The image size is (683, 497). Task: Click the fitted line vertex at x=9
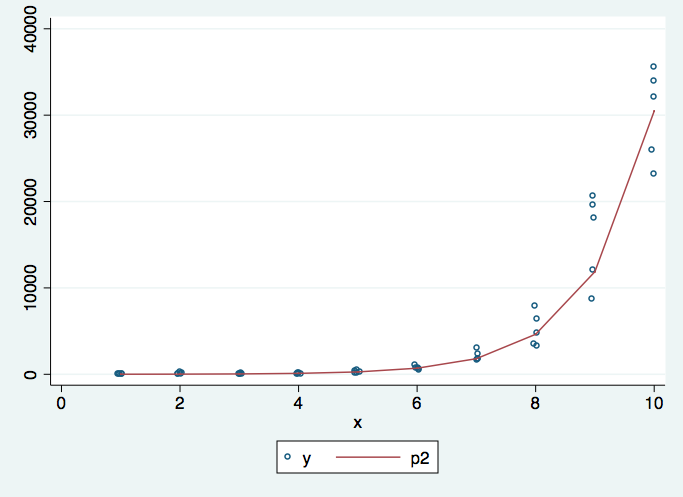point(595,272)
